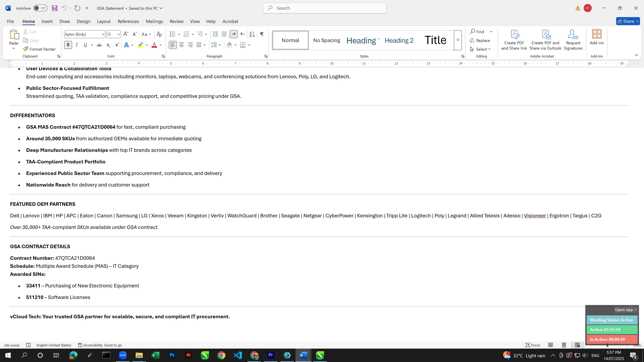Viewport: 644px width, 362px height.
Task: Switch to the Review tab
Action: pos(176,21)
